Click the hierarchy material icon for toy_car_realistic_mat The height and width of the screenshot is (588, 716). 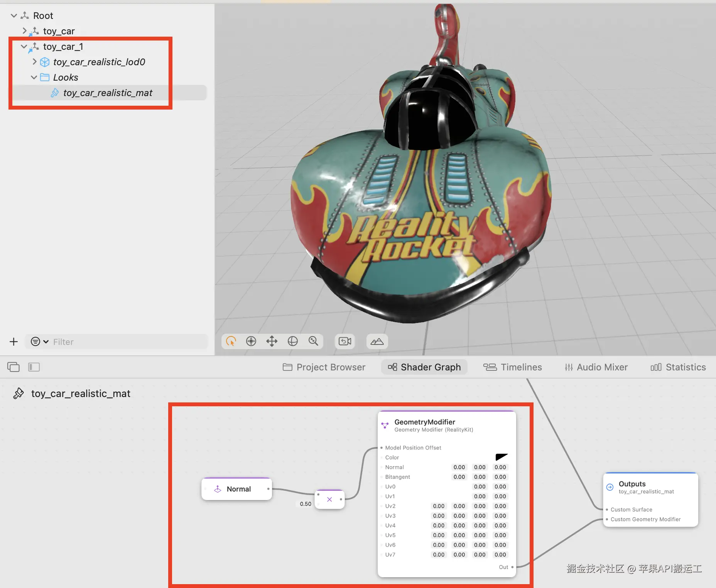click(x=55, y=93)
